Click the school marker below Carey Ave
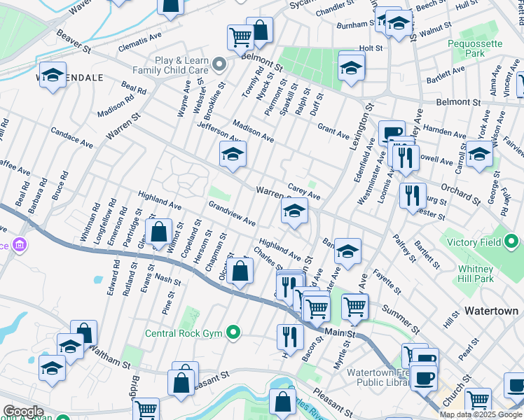The image size is (524, 420). point(295,211)
